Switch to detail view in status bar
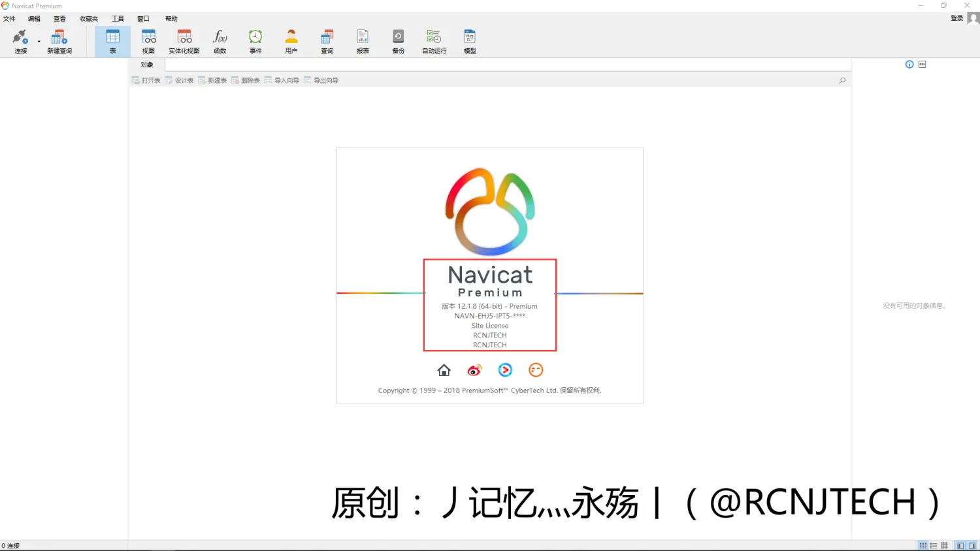Viewport: 980px width, 551px height. (x=944, y=546)
